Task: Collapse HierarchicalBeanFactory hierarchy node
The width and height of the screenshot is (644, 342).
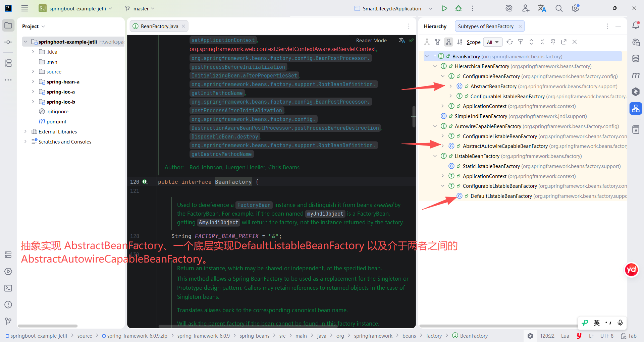Action: (435, 66)
